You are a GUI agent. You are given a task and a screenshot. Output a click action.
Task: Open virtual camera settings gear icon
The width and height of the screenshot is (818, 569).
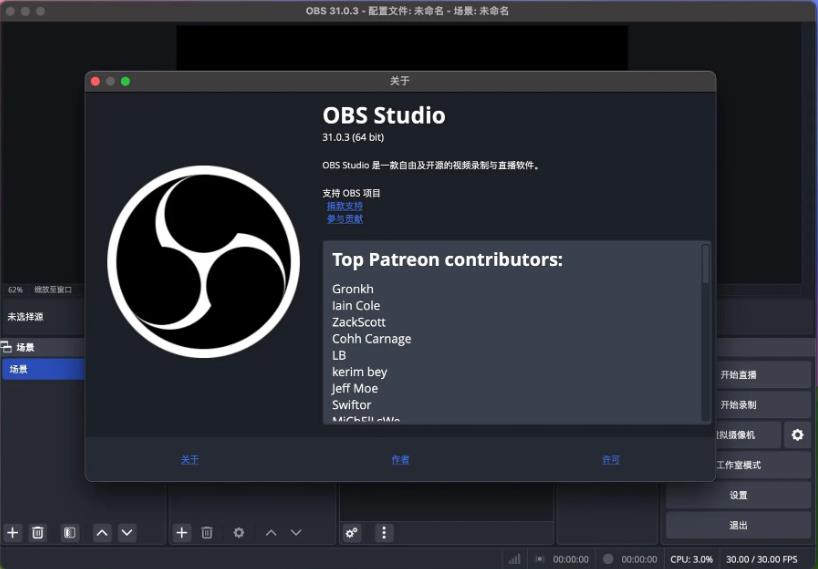[797, 434]
